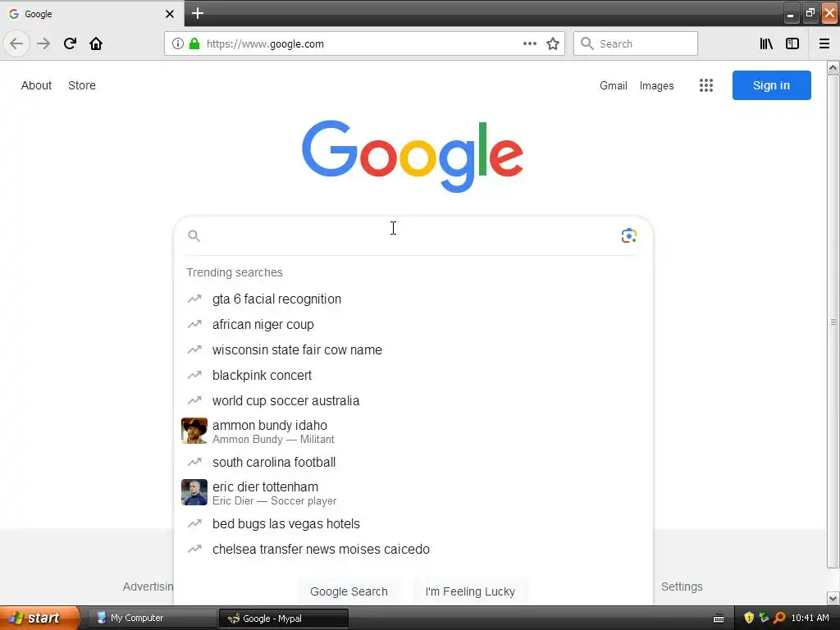Click the Advertising footer link

pos(148,587)
